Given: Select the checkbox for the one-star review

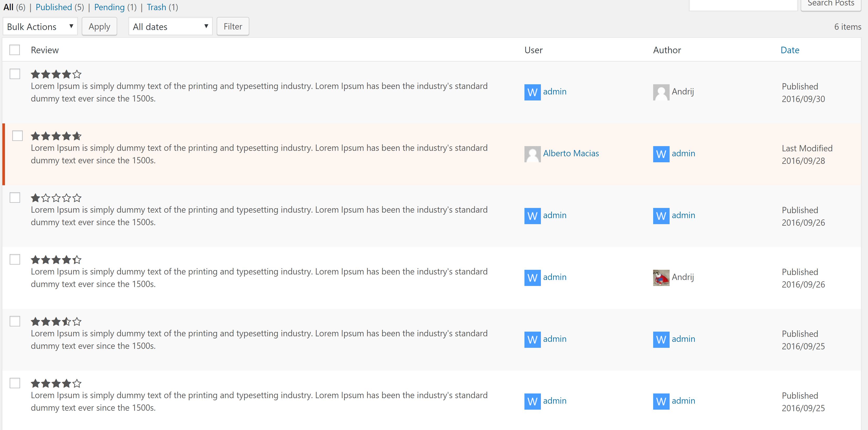Looking at the screenshot, I should (15, 197).
